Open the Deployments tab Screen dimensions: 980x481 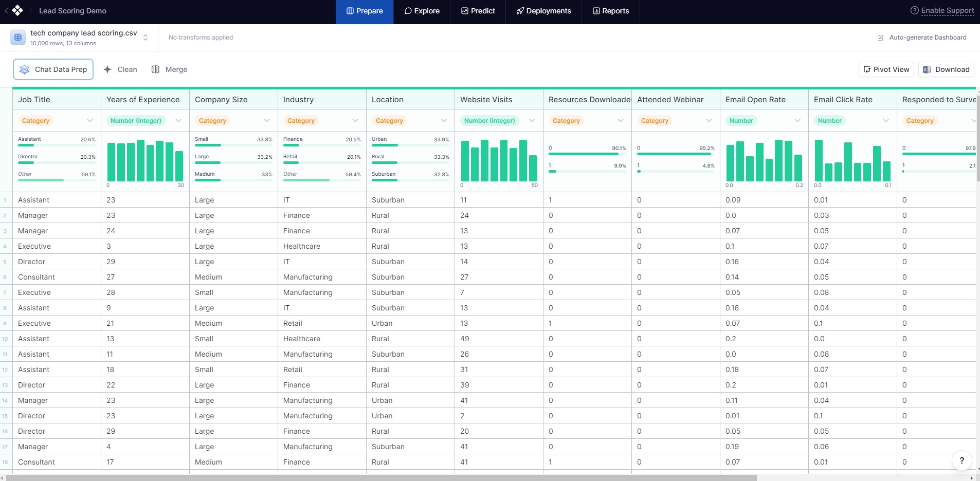[543, 11]
